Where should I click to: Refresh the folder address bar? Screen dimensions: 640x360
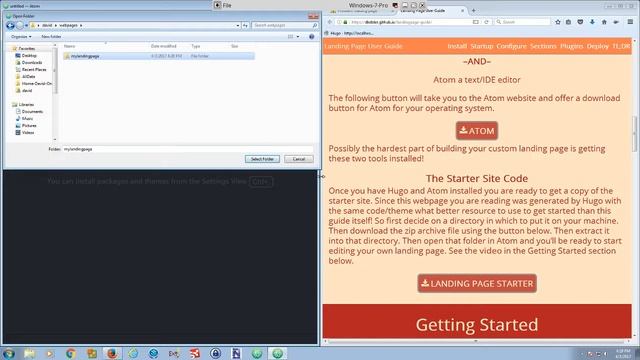click(x=245, y=25)
